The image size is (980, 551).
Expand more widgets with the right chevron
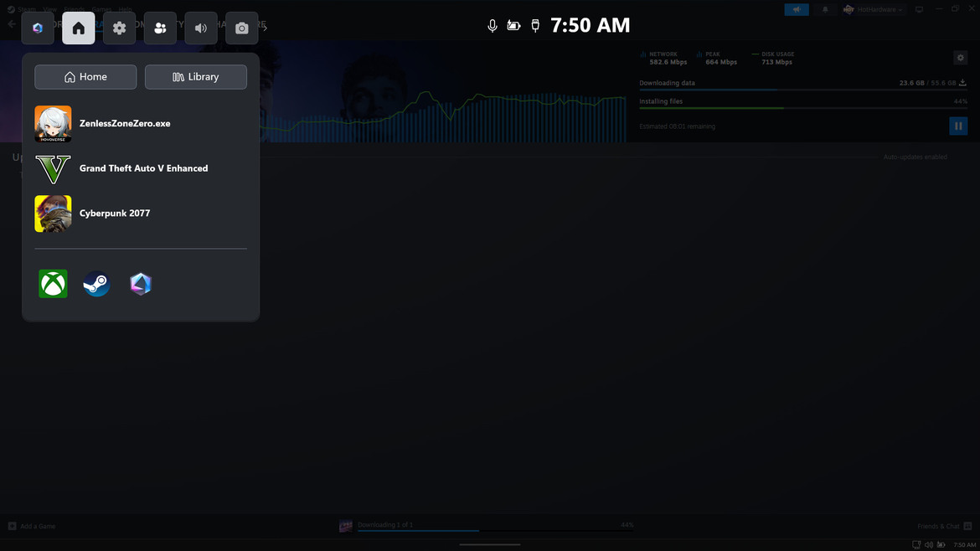(x=265, y=28)
